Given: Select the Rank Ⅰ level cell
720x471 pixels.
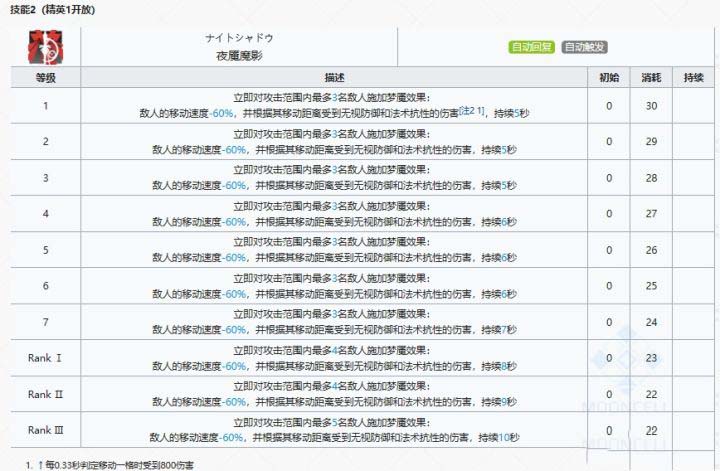Looking at the screenshot, I should coord(45,358).
